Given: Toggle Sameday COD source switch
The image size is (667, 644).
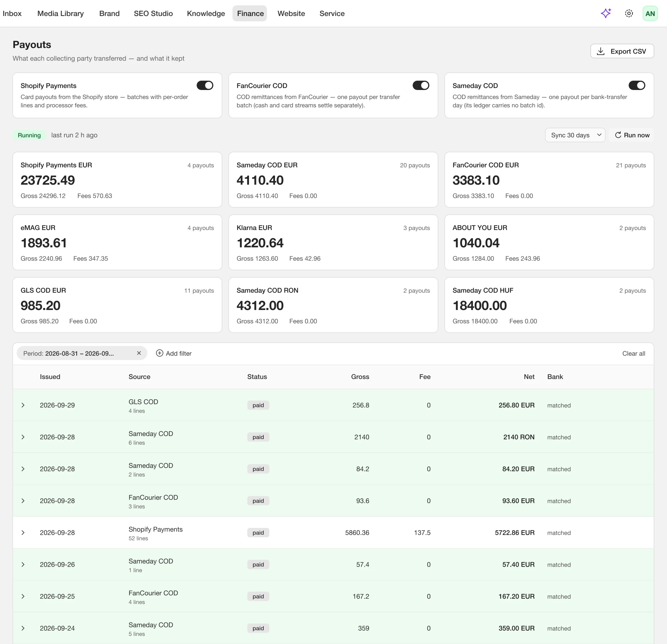Looking at the screenshot, I should click(x=637, y=85).
